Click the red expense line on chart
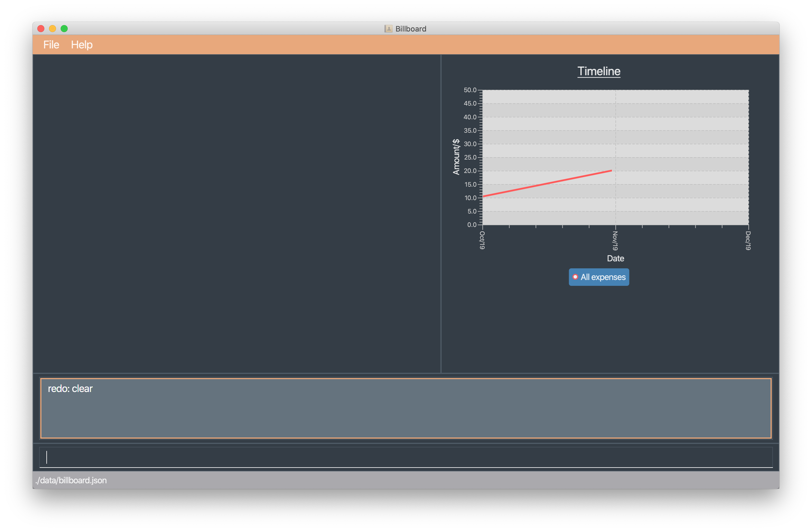Screen dimensions: 812x532 point(547,183)
